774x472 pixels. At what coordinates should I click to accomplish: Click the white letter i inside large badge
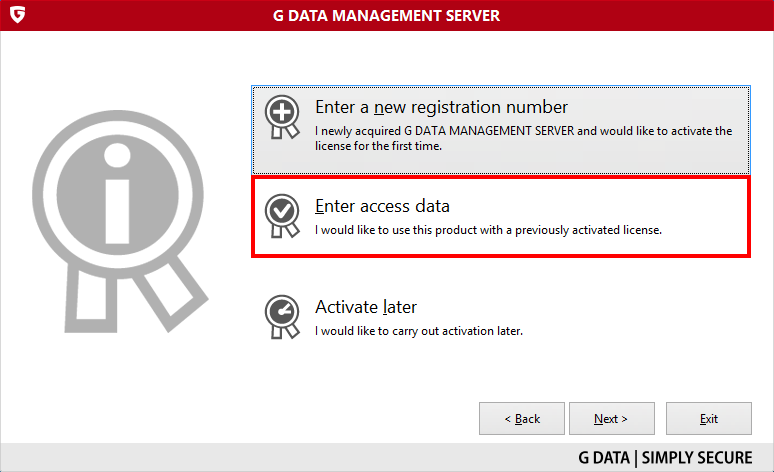(117, 194)
